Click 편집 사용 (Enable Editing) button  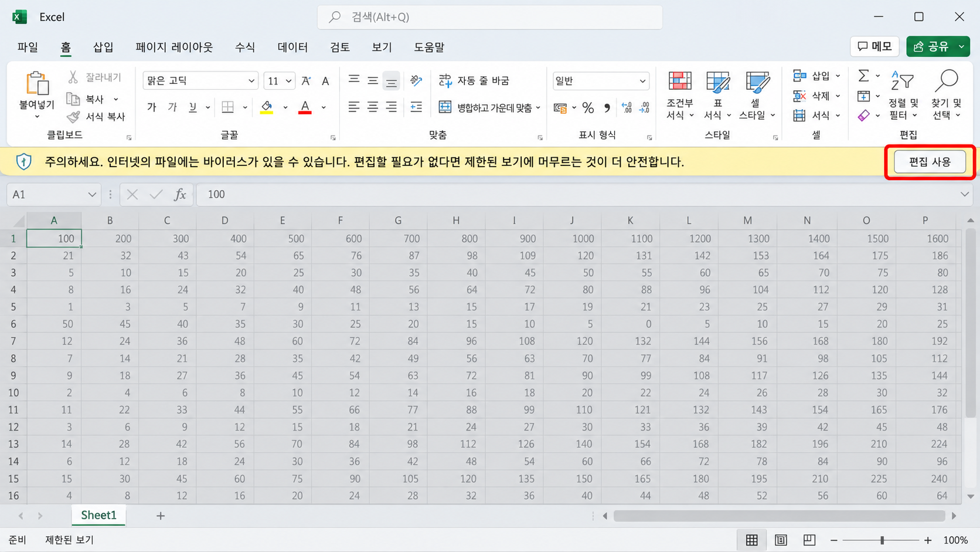(x=930, y=162)
